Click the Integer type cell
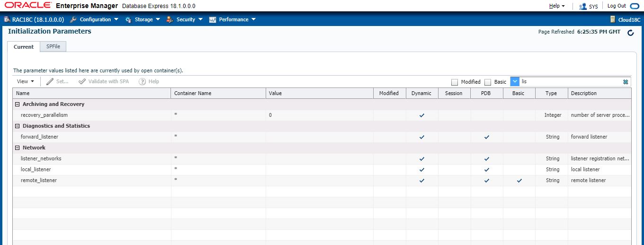 click(x=553, y=115)
